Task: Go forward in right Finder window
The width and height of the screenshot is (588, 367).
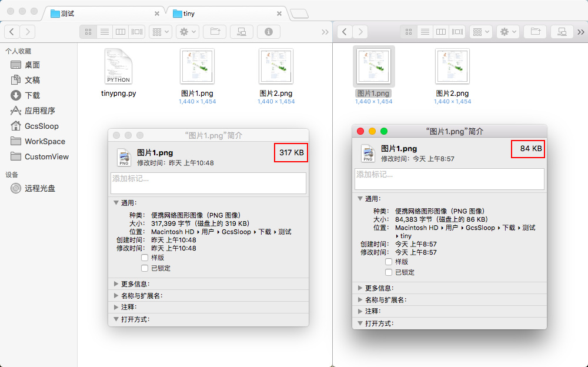Action: tap(360, 32)
